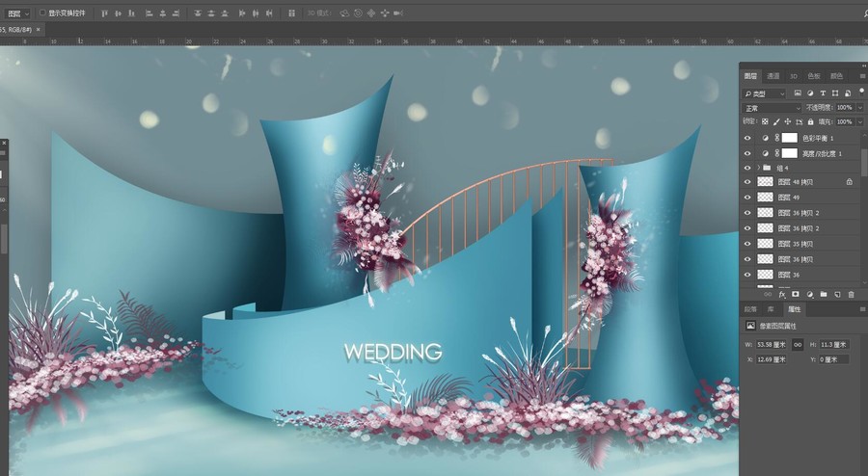This screenshot has height=476, width=868.
Task: Select the 3D video camera scale icon
Action: [x=398, y=13]
